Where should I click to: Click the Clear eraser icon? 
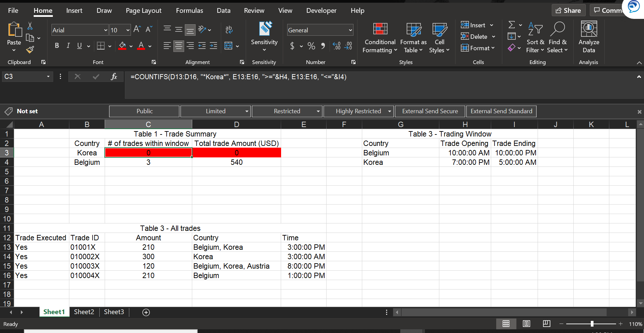[512, 48]
